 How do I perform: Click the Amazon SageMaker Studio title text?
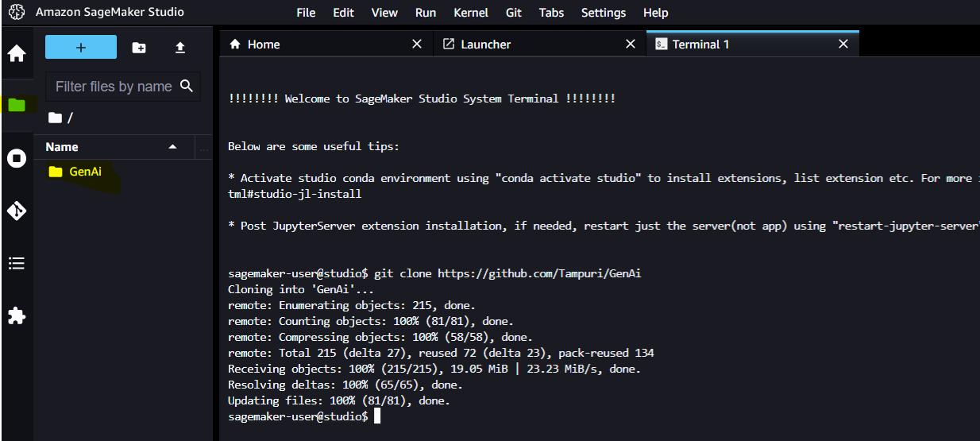coord(110,13)
